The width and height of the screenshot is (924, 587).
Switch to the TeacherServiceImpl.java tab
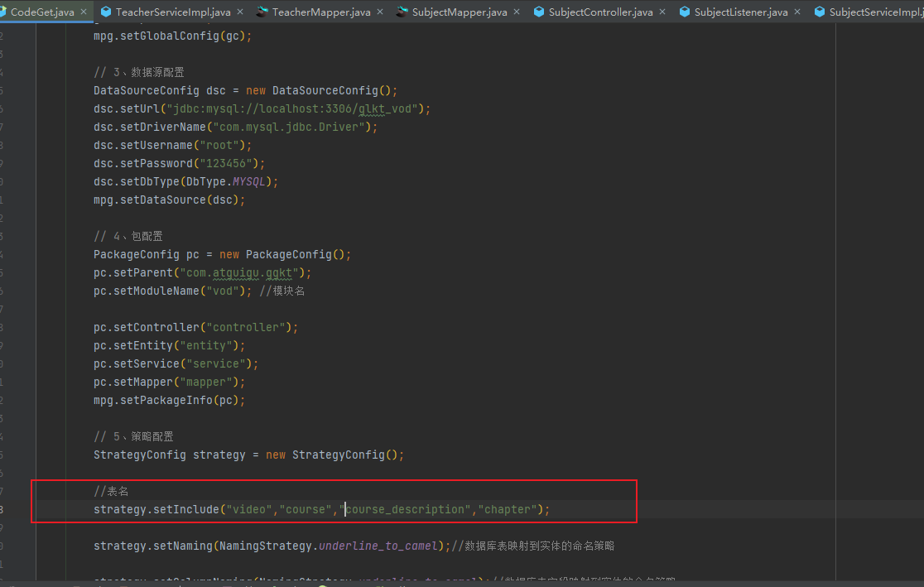coord(173,12)
